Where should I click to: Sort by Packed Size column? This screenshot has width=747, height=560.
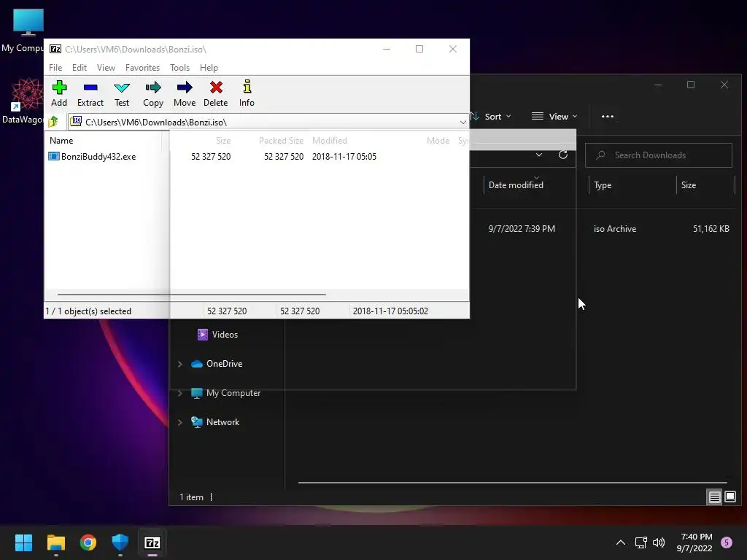[x=281, y=141]
